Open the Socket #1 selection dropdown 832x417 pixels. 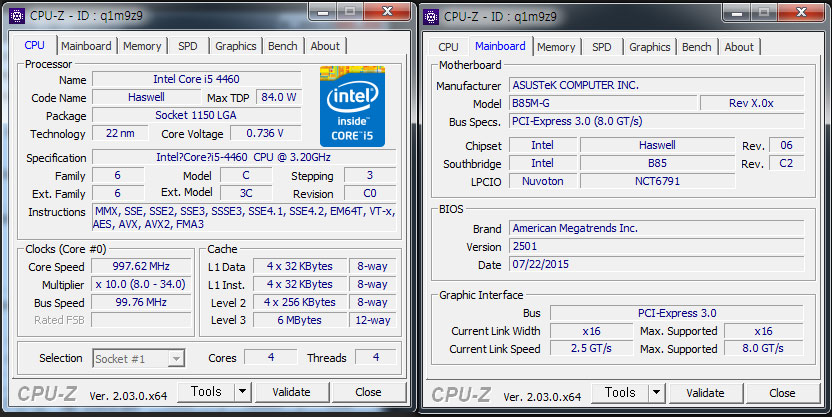point(138,359)
